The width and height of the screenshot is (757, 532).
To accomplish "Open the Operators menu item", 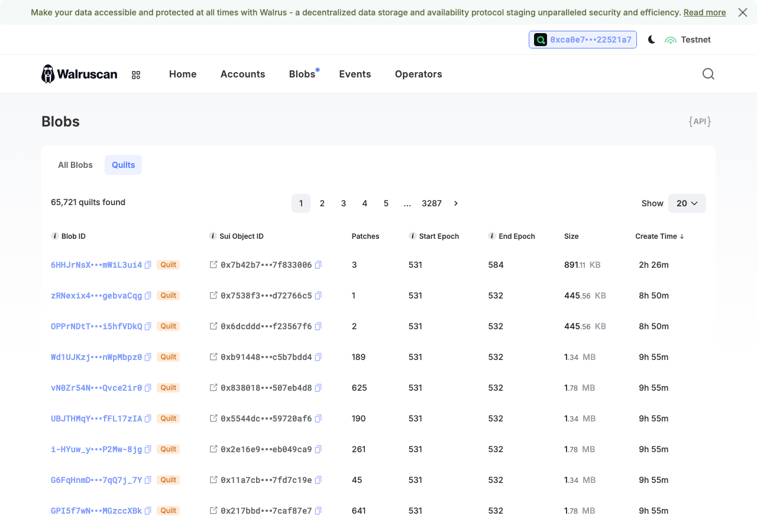I will pos(419,74).
